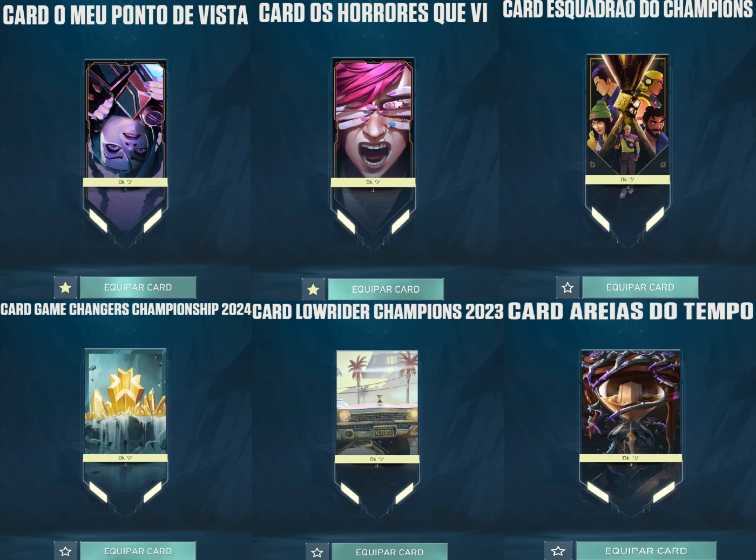Toggle favorite star for O Meu Ponto de Vista card

point(65,287)
